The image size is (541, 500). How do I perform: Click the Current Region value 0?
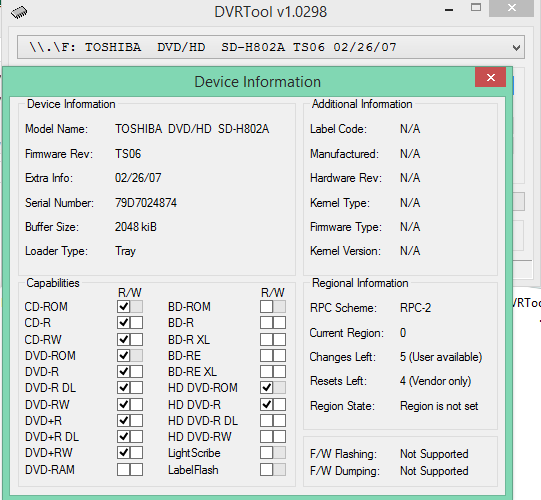[403, 333]
